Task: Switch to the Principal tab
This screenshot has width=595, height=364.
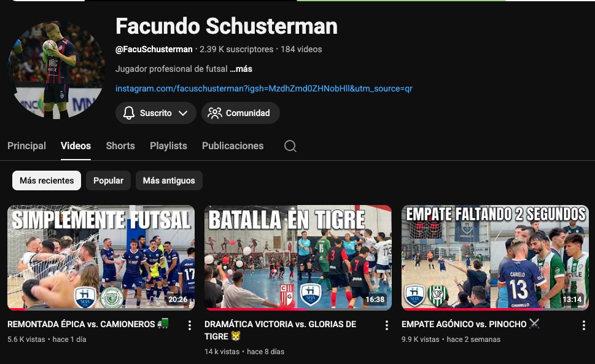Action: [26, 146]
